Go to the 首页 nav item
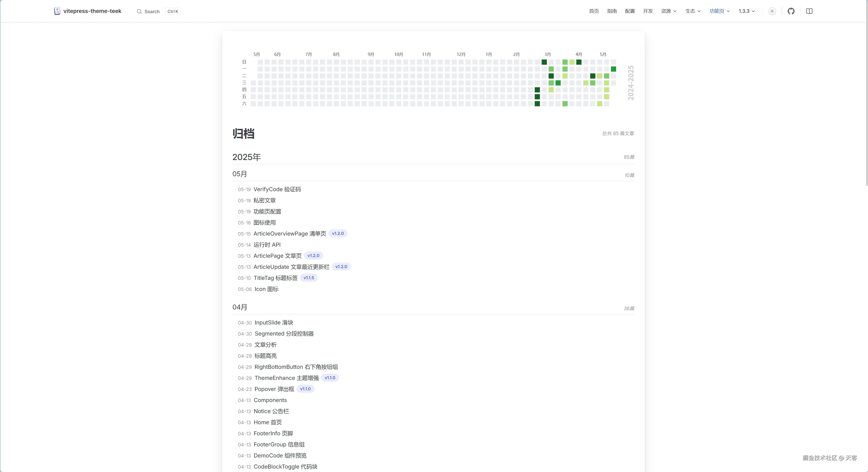Screen dimensions: 868x472 click(x=594, y=11)
